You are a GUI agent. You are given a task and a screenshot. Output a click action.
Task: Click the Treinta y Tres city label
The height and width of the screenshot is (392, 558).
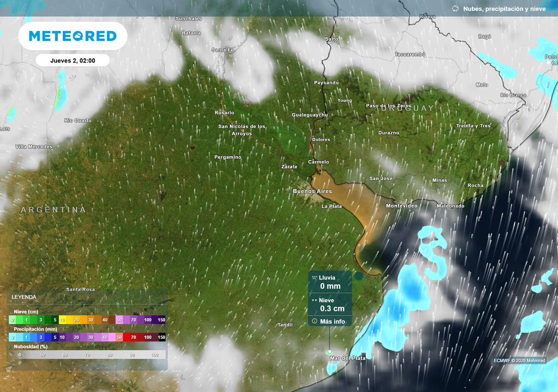474,126
